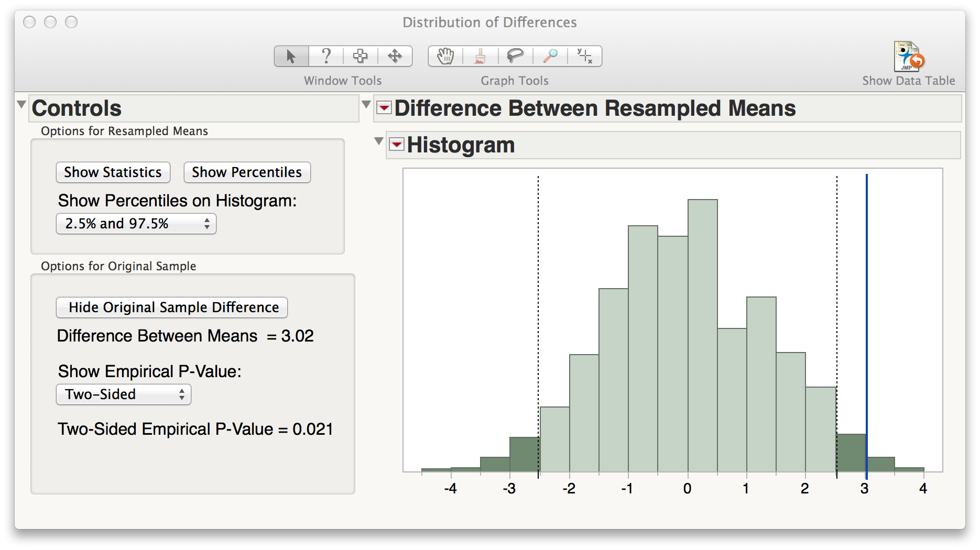
Task: Open the percentiles on histogram dropdown
Action: [136, 224]
